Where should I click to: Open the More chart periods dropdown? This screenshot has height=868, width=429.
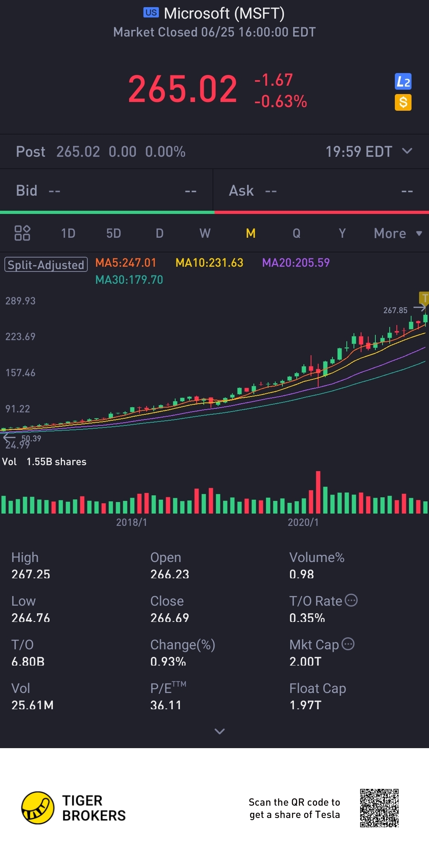tap(398, 233)
